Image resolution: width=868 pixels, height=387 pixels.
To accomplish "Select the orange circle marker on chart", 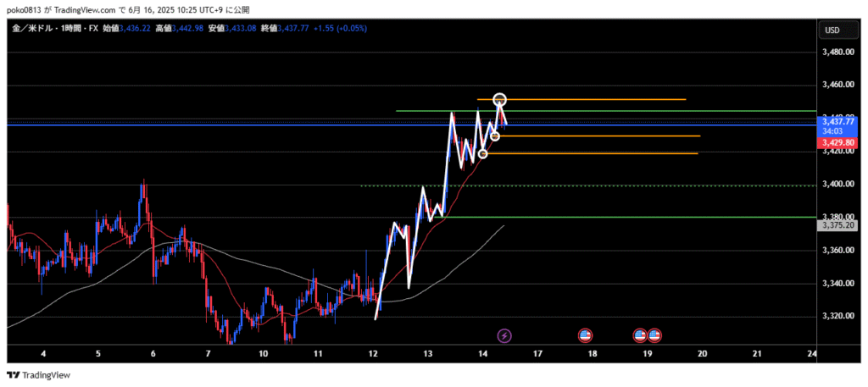I will pyautogui.click(x=495, y=136).
